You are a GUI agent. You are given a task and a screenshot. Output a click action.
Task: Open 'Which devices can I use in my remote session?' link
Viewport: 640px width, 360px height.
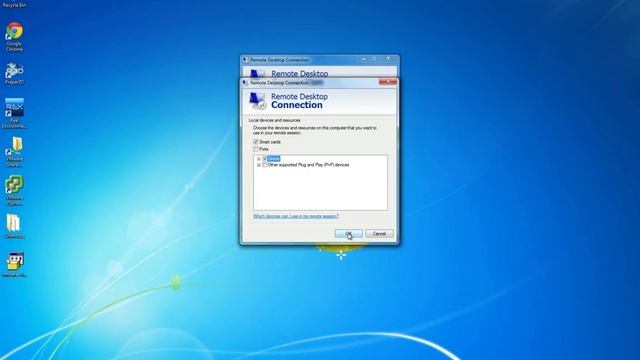pos(296,216)
